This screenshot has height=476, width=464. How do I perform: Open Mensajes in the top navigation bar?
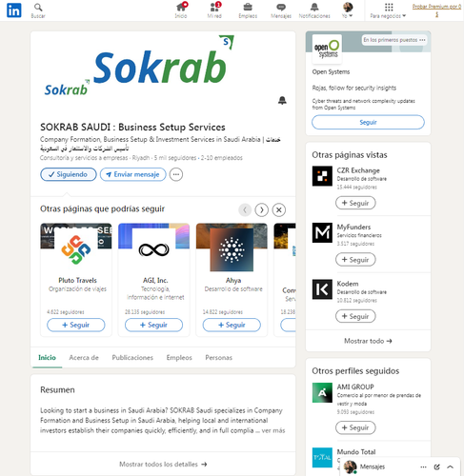click(281, 10)
